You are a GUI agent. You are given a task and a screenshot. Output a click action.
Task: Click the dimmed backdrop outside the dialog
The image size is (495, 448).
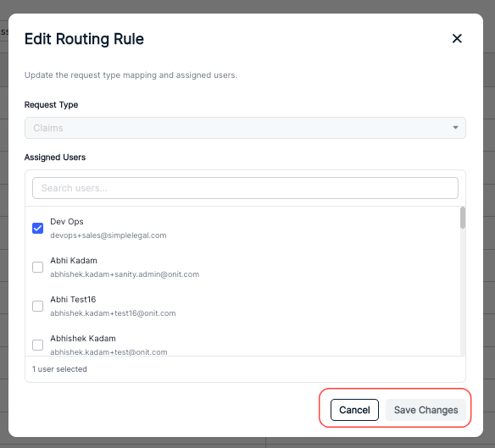[489, 221]
